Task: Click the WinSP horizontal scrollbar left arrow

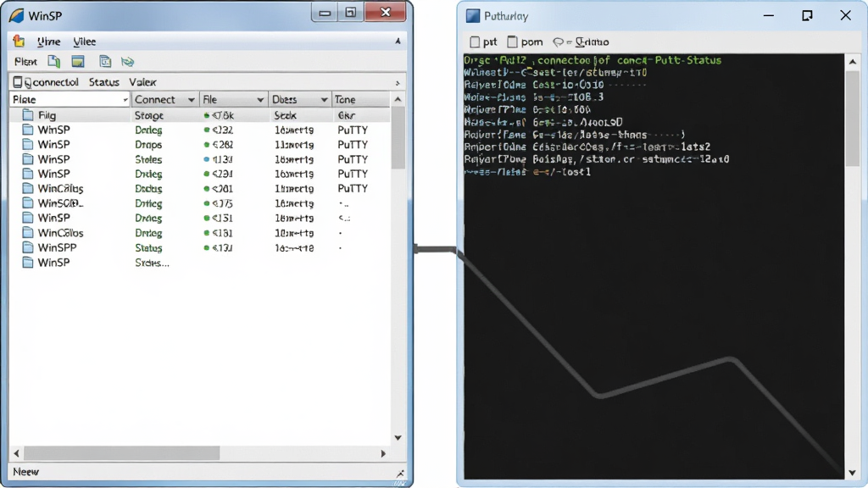Action: [x=16, y=454]
